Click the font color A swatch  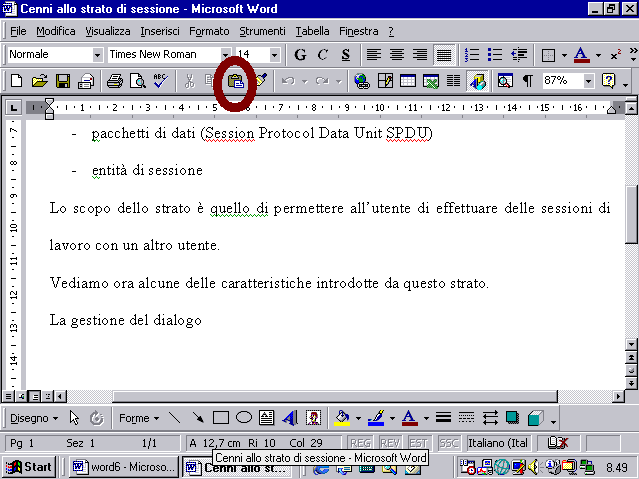580,54
